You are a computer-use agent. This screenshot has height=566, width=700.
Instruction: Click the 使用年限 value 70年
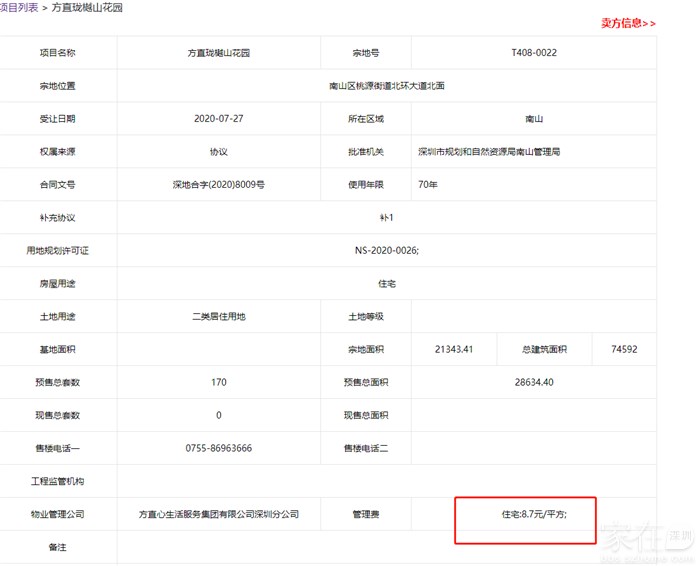tap(430, 185)
